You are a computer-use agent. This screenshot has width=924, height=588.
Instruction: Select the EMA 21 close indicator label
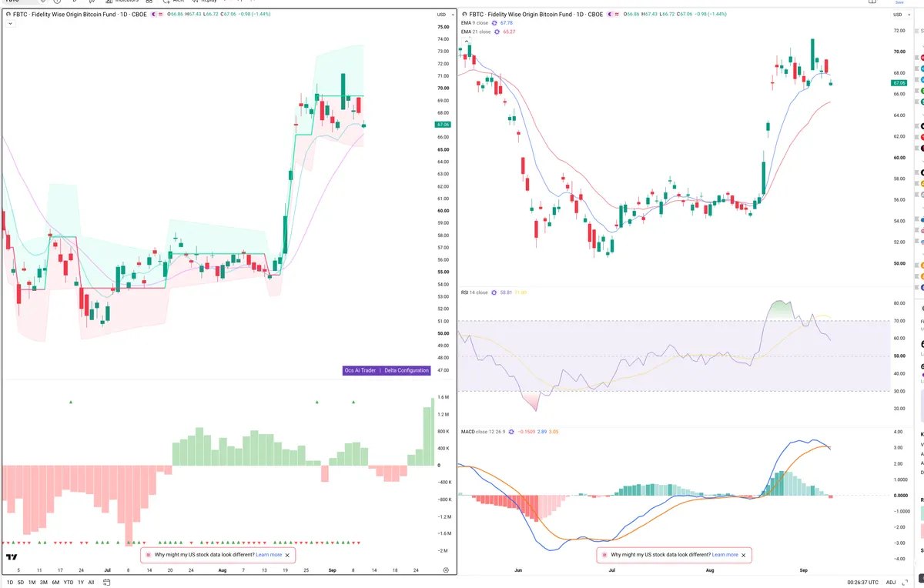click(x=476, y=32)
